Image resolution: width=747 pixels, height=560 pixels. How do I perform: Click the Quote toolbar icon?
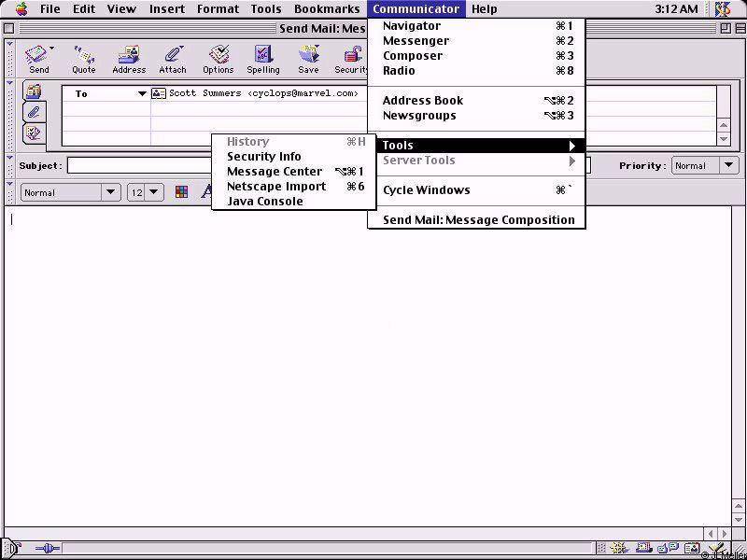point(84,55)
